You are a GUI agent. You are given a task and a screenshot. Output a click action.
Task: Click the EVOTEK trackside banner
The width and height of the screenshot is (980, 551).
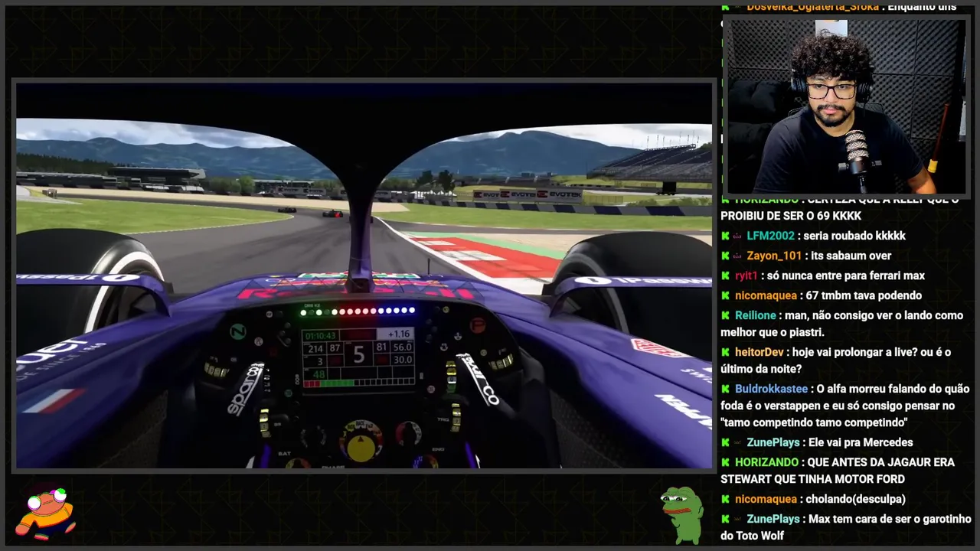coord(528,194)
